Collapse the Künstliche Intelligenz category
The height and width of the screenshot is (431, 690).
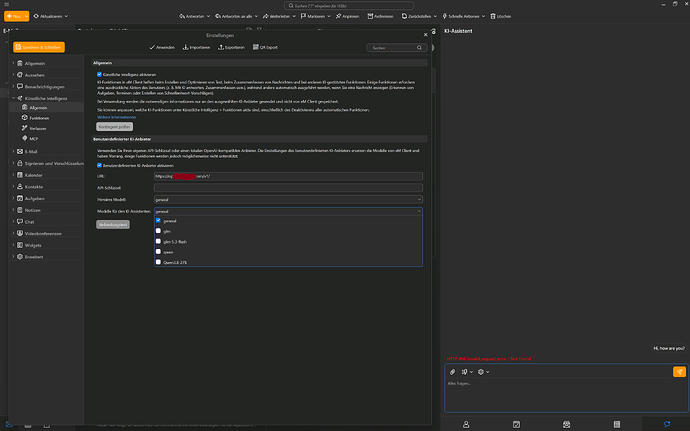pyautogui.click(x=13, y=98)
